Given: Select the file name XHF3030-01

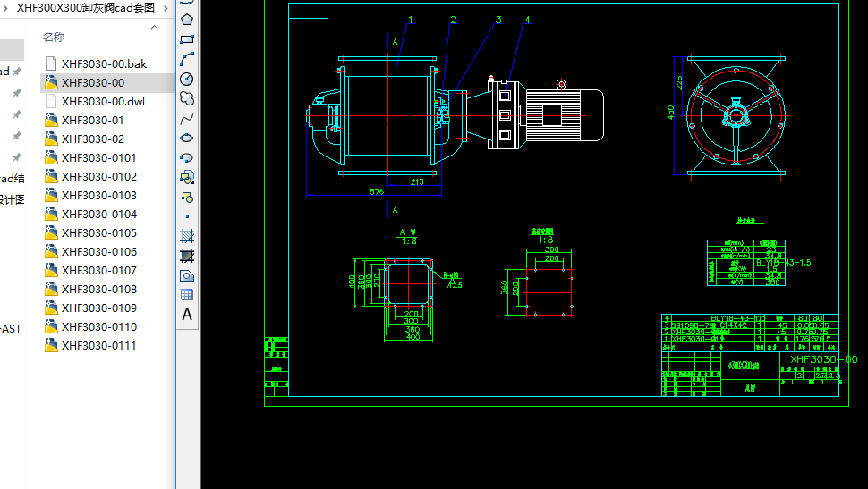Looking at the screenshot, I should 92,121.
